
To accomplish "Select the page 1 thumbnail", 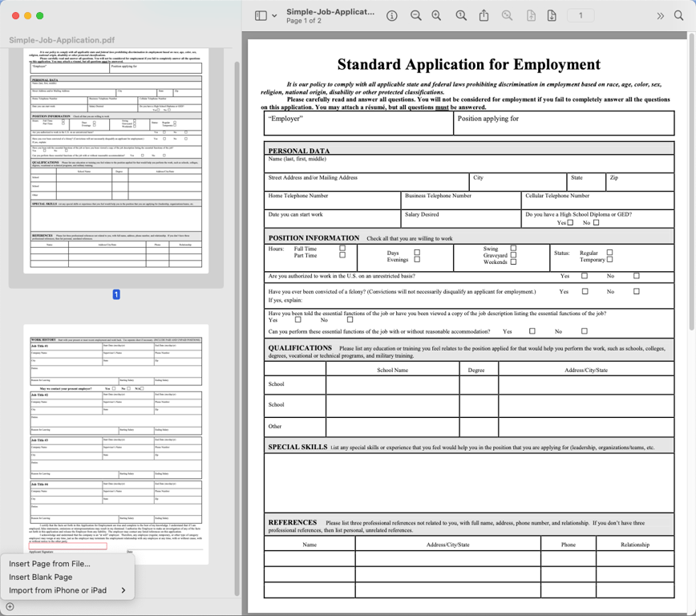I will click(x=115, y=160).
